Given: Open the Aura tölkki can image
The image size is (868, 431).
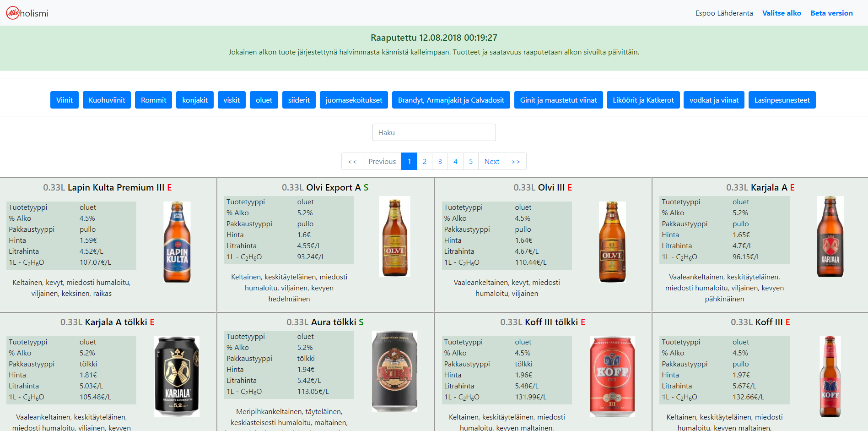Looking at the screenshot, I should [394, 371].
